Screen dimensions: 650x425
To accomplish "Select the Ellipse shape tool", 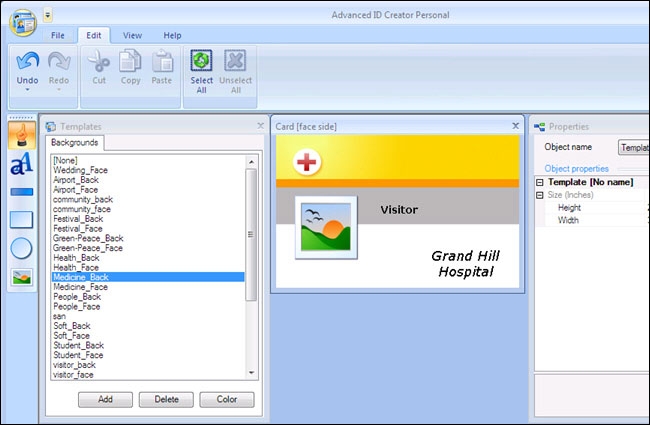I will pyautogui.click(x=21, y=248).
